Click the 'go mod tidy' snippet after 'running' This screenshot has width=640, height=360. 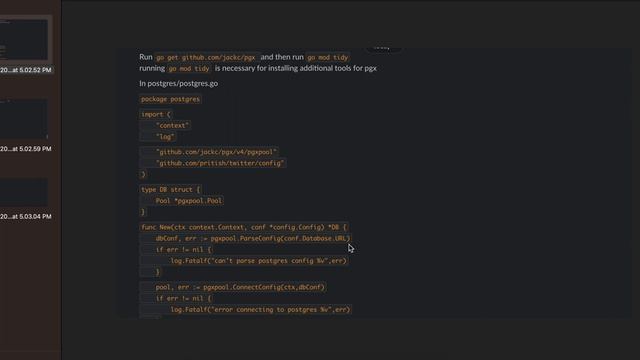tap(189, 69)
